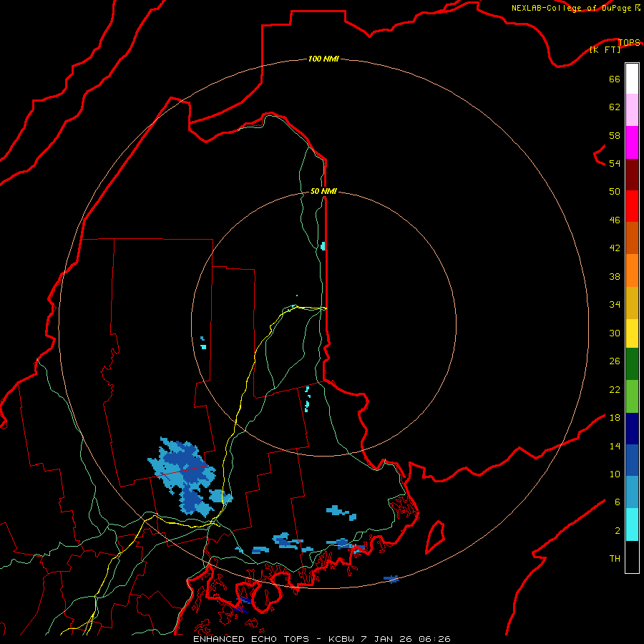Click the "50 NMI" range ring label
The width and height of the screenshot is (644, 644).
point(323,191)
